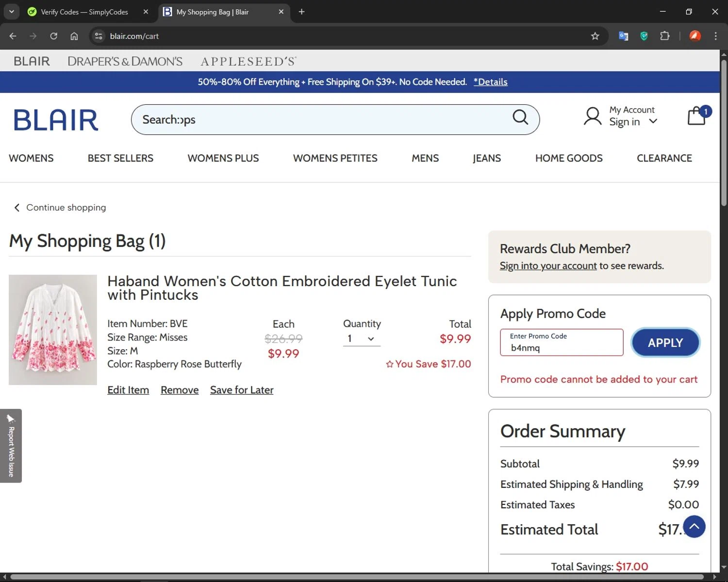Click the Enter Promo Code field
This screenshot has width=728, height=582.
pyautogui.click(x=562, y=342)
